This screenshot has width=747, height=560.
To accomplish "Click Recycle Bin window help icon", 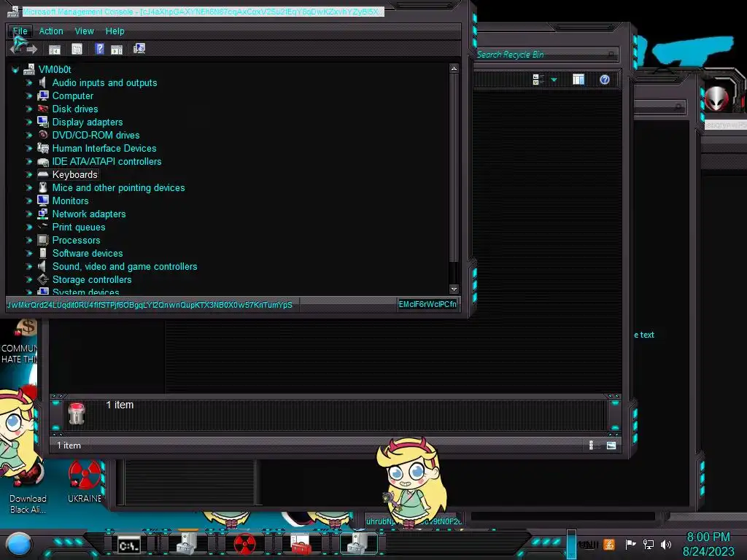I will pyautogui.click(x=605, y=79).
